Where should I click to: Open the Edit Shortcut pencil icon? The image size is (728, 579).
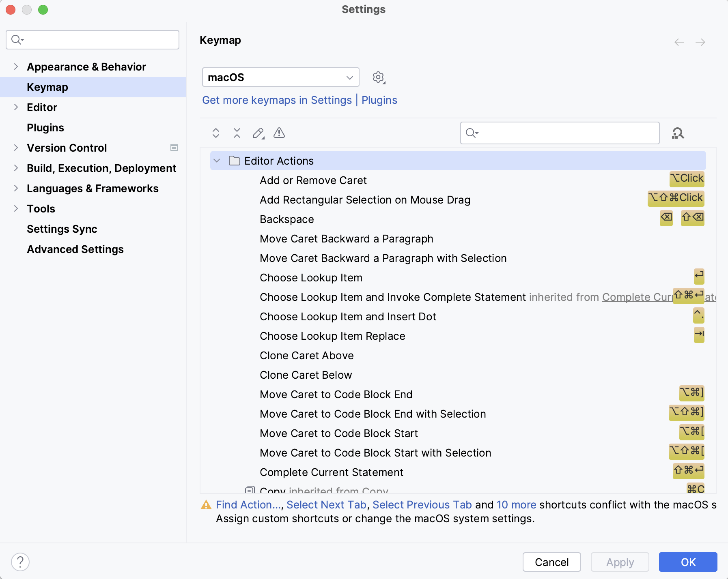pos(258,133)
